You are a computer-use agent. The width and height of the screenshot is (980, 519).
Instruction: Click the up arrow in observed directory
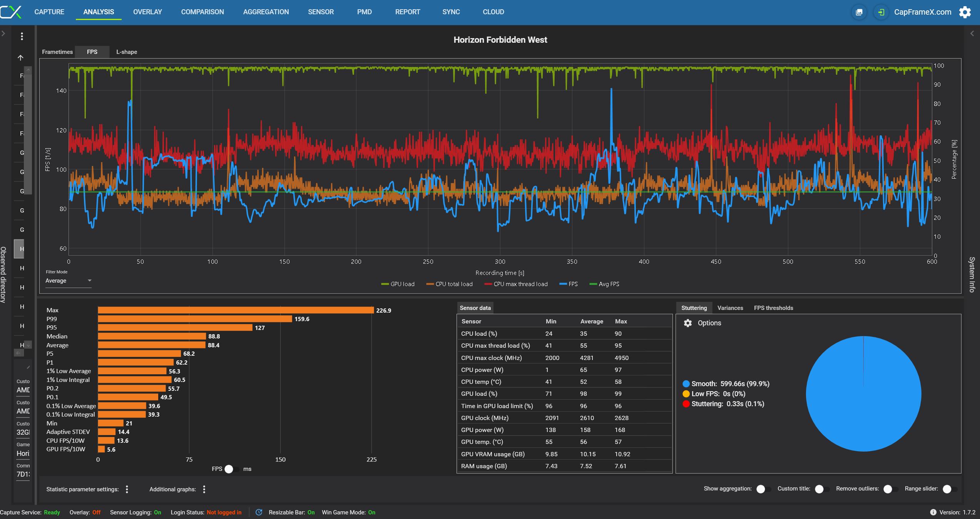pos(21,58)
